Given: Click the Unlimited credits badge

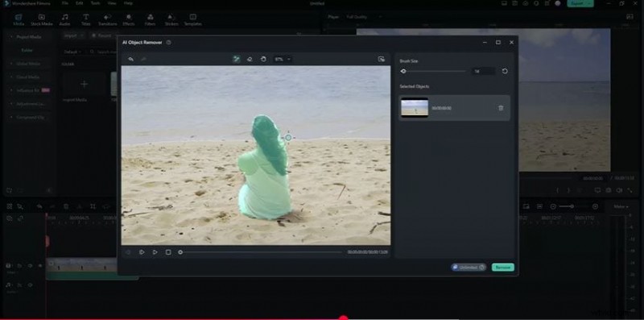Looking at the screenshot, I should pos(469,268).
